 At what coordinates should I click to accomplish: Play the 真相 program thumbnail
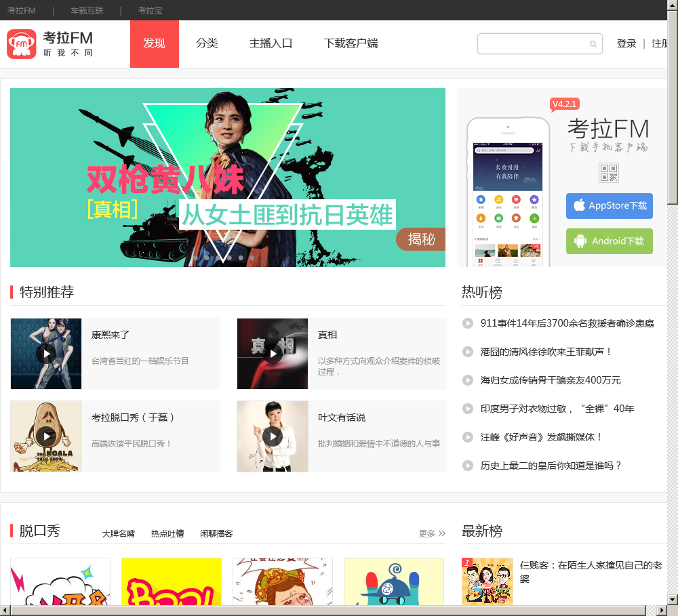(x=273, y=354)
